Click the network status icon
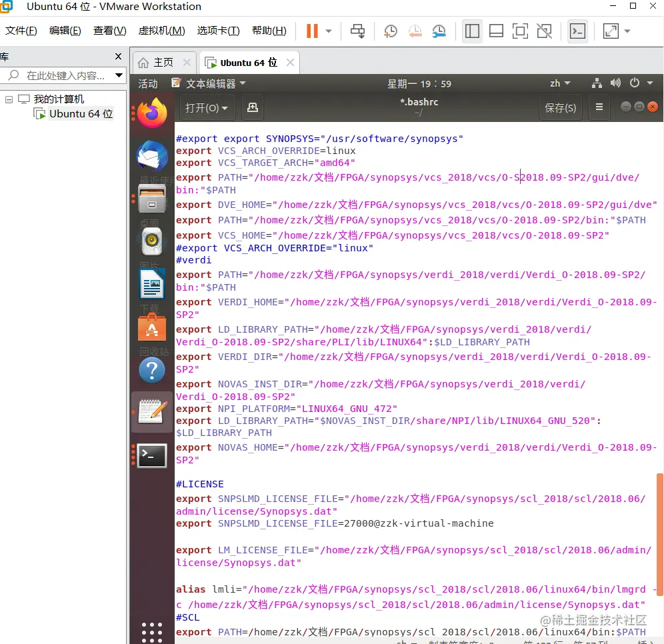 click(597, 83)
